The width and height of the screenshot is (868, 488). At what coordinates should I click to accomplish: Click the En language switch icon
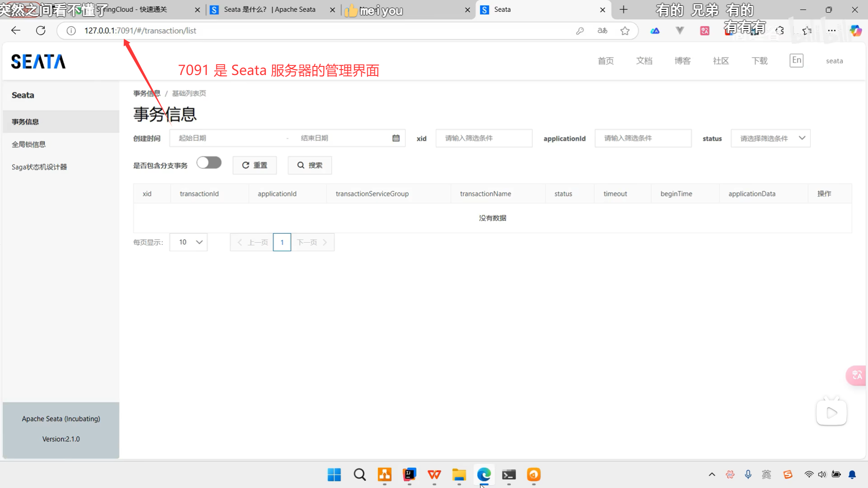point(796,61)
